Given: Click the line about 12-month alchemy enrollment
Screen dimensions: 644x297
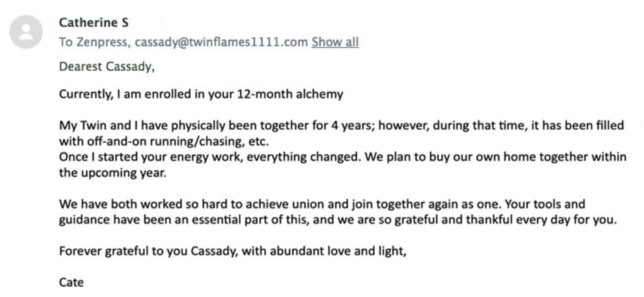Looking at the screenshot, I should point(201,94).
